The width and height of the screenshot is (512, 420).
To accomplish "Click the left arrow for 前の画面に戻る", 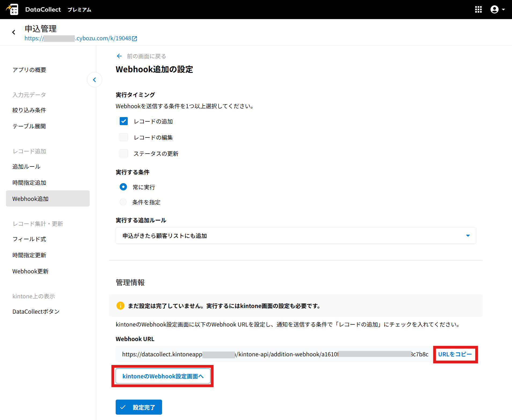I will coord(119,56).
